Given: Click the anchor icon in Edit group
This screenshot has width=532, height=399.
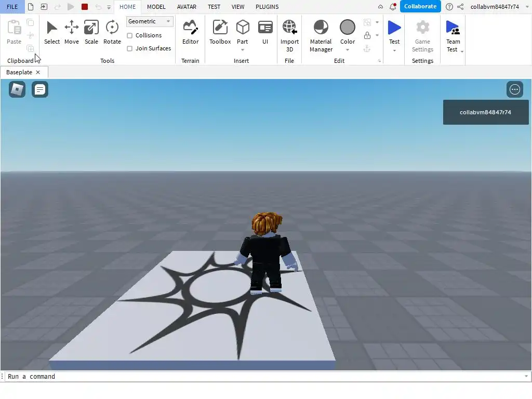Looking at the screenshot, I should pos(367,48).
